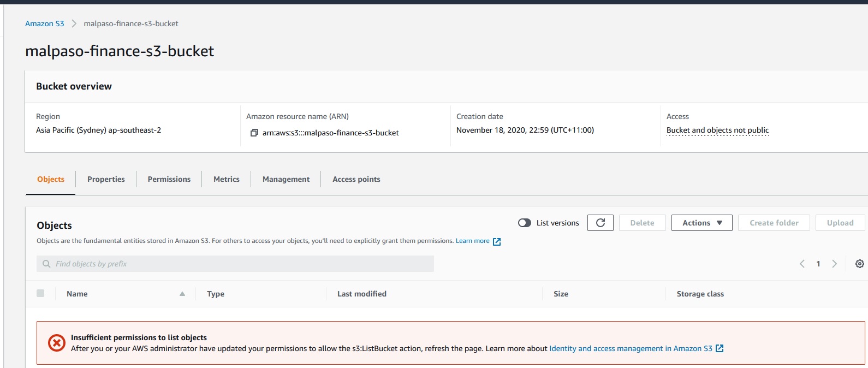Screen dimensions: 868x368
Task: Go to the next page using right chevron
Action: (834, 264)
